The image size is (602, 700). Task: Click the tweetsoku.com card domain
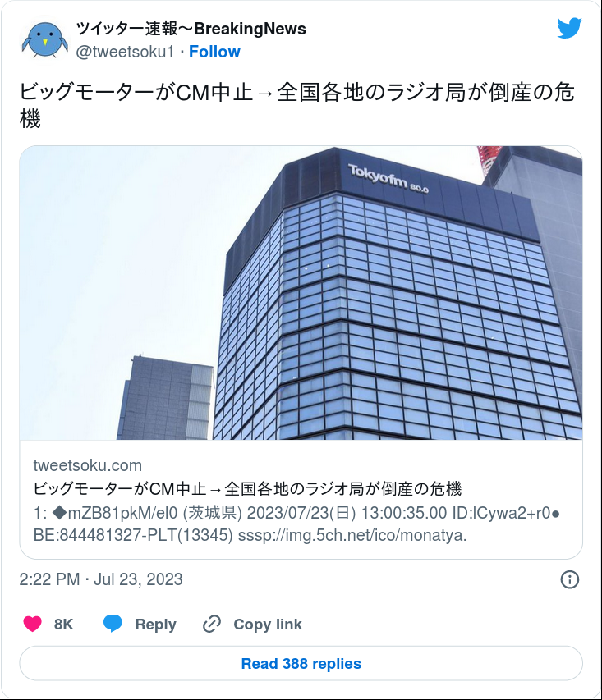[x=88, y=465]
